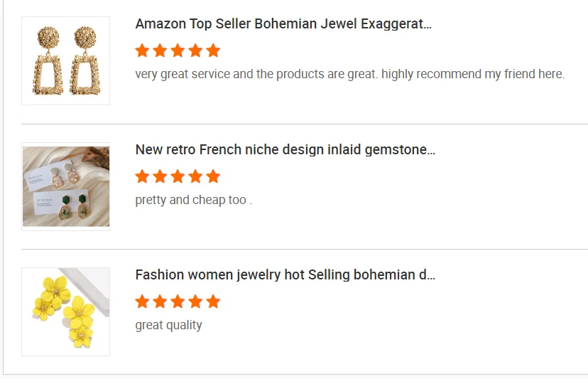
Task: Click third star of Amazon Top Seller rating
Action: pos(178,50)
